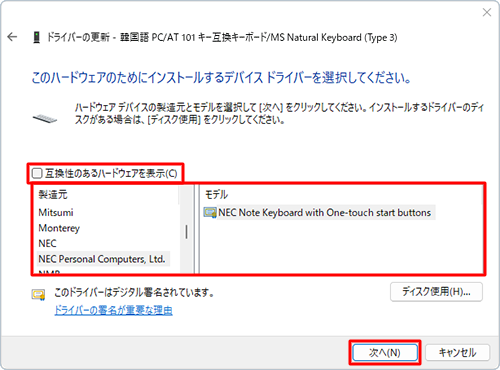Click the keyboard device icon in title
Viewport: 500px width, 370px height.
click(37, 37)
